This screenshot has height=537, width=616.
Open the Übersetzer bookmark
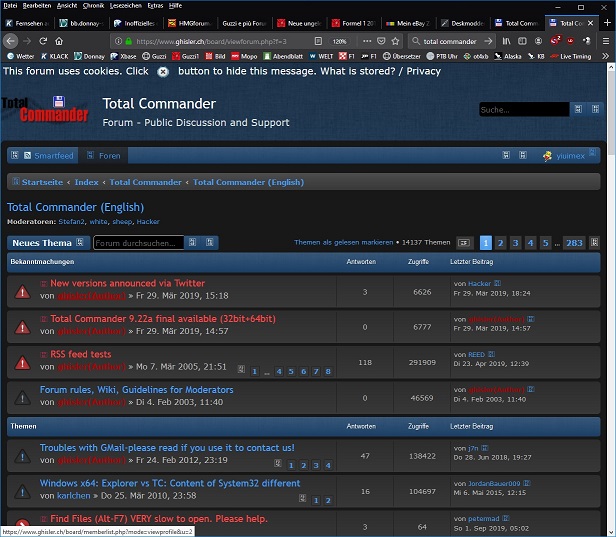402,56
